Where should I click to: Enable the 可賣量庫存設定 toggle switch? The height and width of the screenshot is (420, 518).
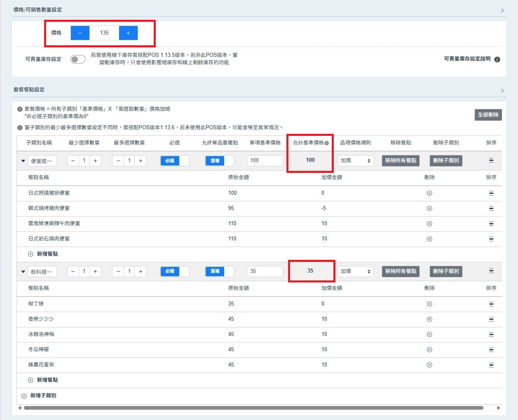[x=77, y=59]
